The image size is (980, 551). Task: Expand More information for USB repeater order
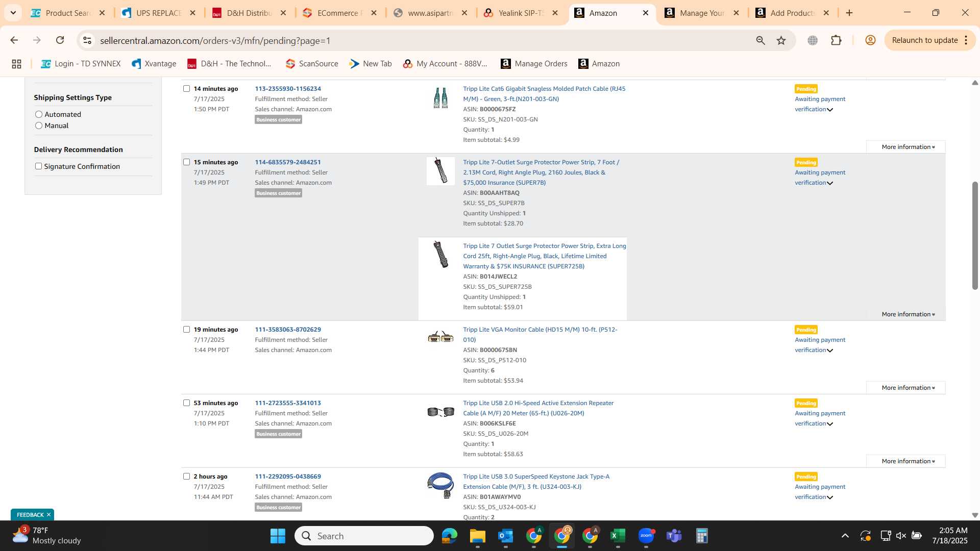pos(906,461)
